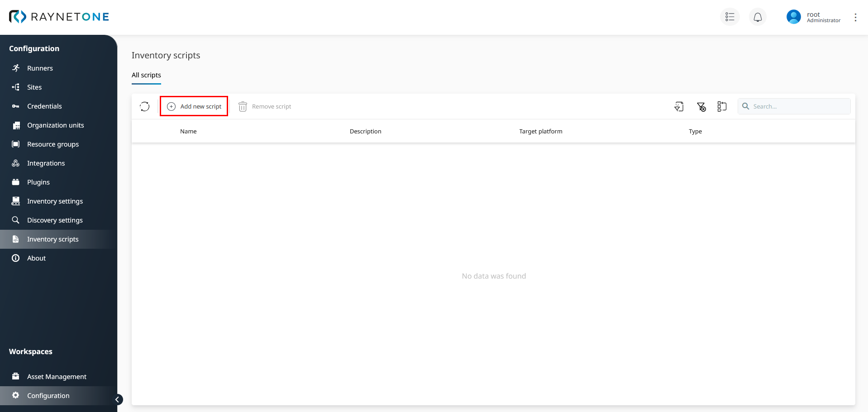Image resolution: width=868 pixels, height=412 pixels.
Task: Sort the table by Name column
Action: point(188,131)
